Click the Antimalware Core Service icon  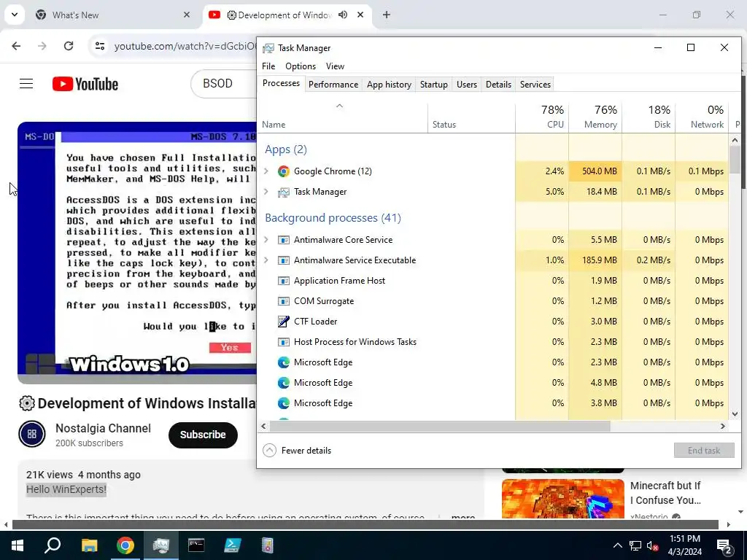pyautogui.click(x=284, y=240)
